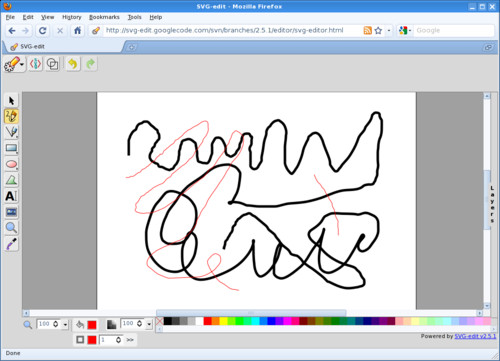
Task: Click the RSS feed icon in address bar
Action: click(368, 30)
